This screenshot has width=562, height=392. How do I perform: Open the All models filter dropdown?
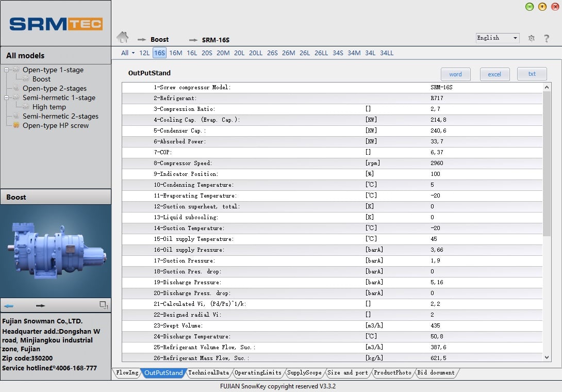(x=127, y=53)
